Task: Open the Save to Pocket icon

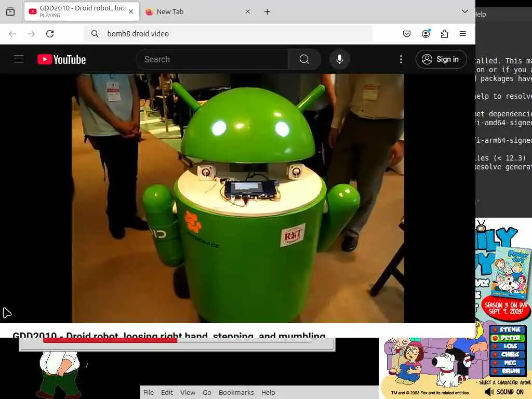Action: (x=407, y=34)
